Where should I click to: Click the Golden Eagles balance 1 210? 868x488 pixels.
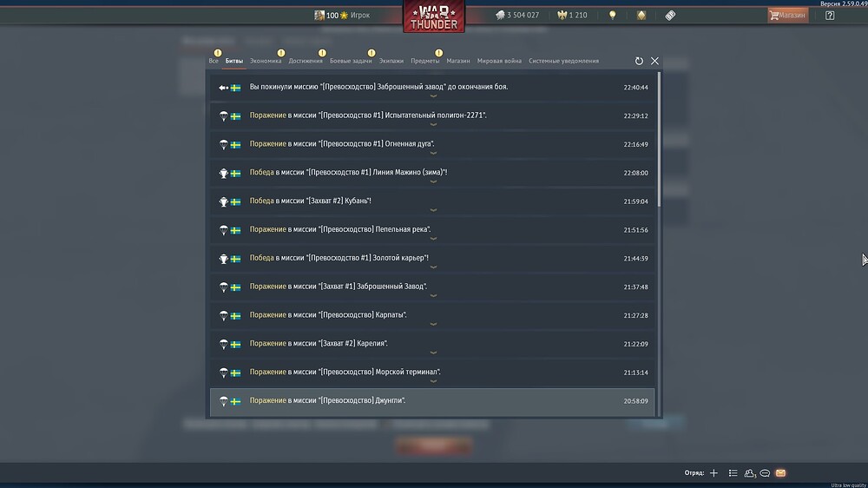click(572, 15)
